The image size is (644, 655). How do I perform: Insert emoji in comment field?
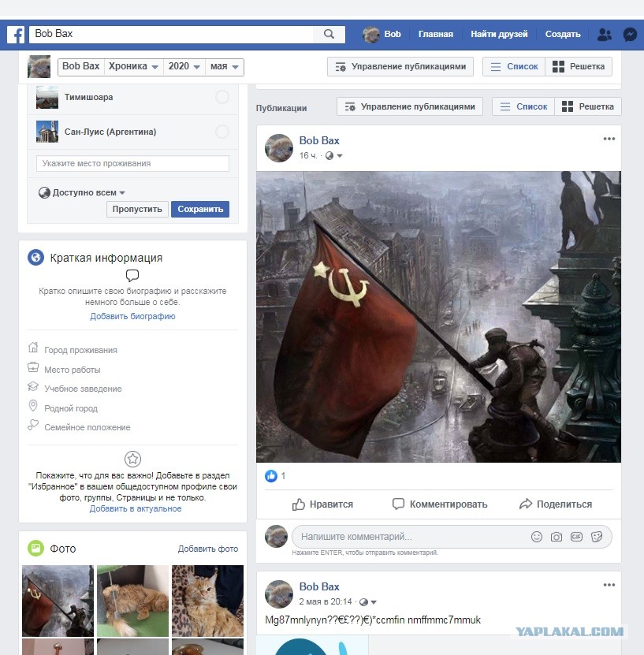537,537
